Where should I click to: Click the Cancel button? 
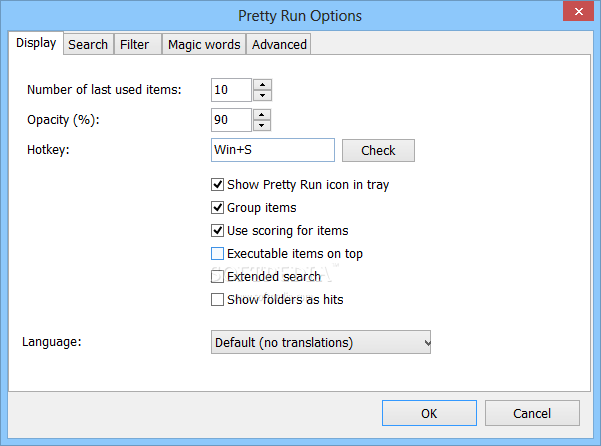532,413
